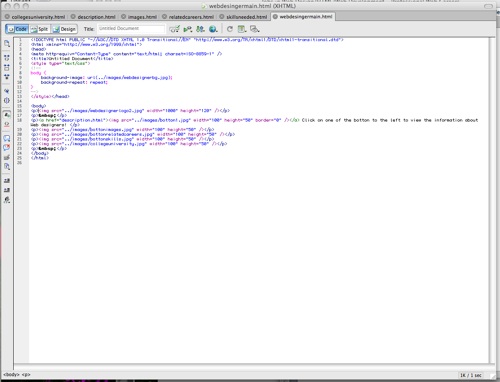Open the Open Documents list icon
Screen dimensions: 500x382
tap(7, 44)
